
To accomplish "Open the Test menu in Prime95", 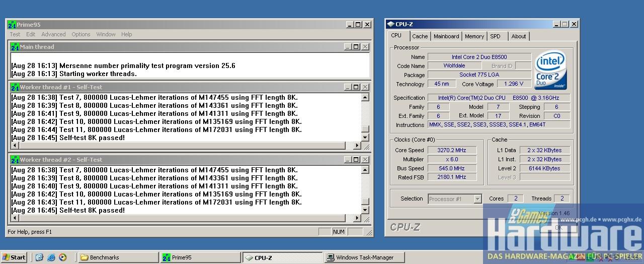I will coord(15,34).
